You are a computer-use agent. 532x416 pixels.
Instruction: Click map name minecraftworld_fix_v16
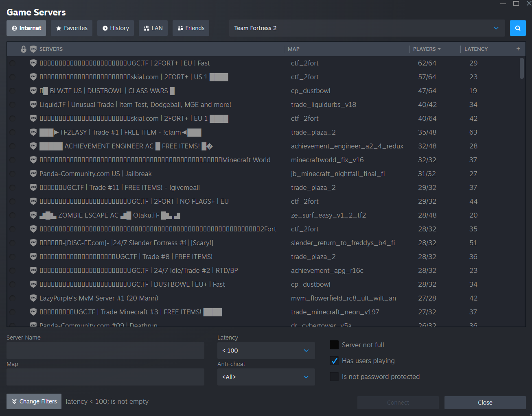[x=327, y=160]
